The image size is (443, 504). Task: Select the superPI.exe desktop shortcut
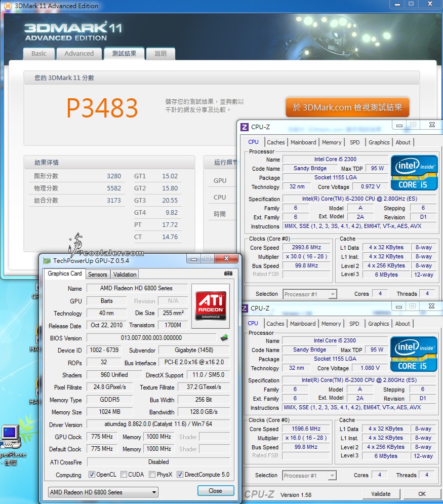11,445
